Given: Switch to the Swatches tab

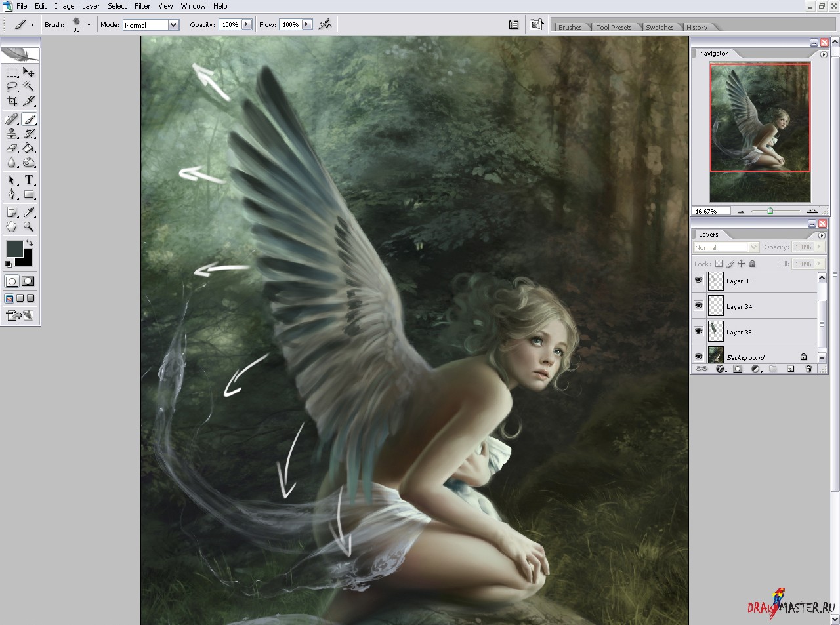Looking at the screenshot, I should click(x=660, y=27).
